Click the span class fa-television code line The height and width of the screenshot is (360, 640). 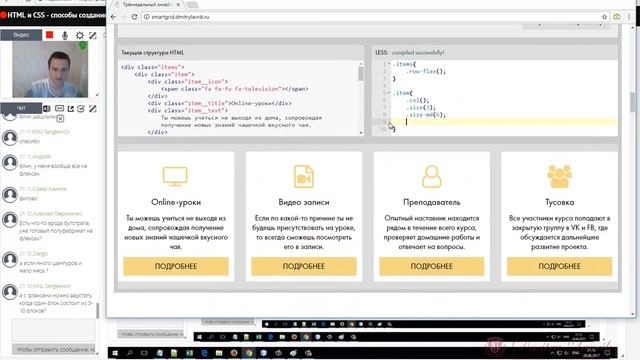click(235, 89)
